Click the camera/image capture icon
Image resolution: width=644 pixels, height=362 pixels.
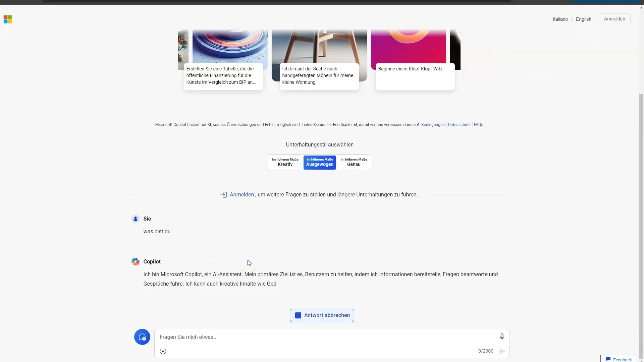163,351
